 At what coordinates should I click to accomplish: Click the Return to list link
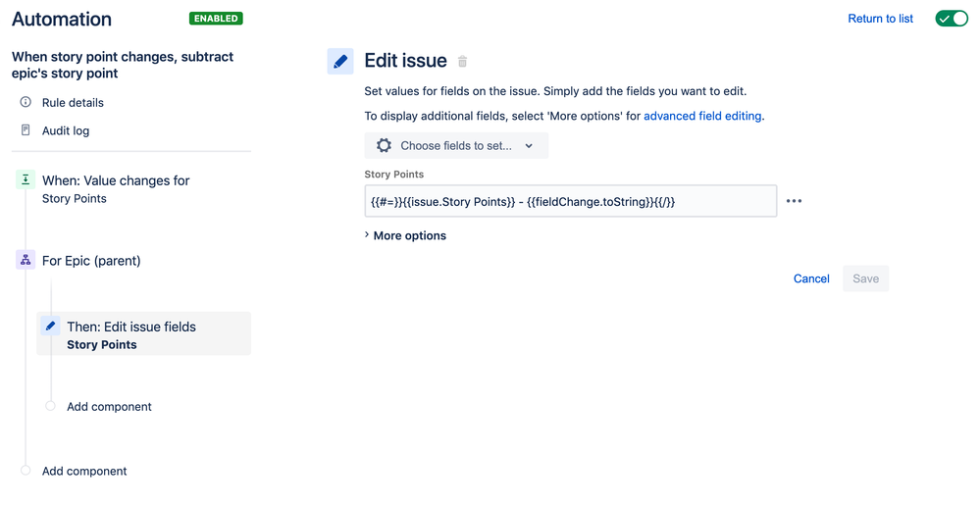880,19
